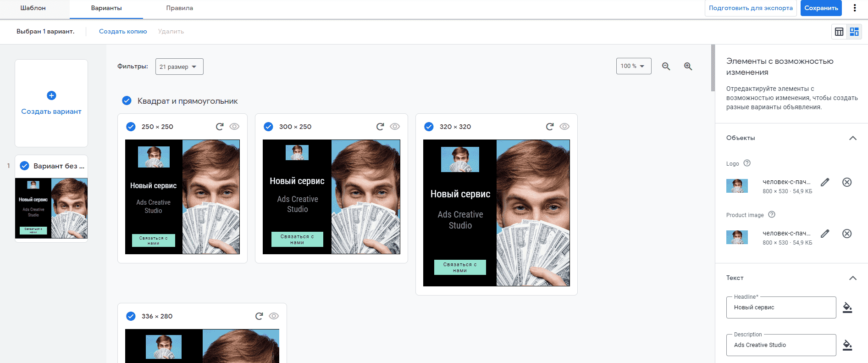
Task: Click Подготовить для экспорта button
Action: (751, 8)
